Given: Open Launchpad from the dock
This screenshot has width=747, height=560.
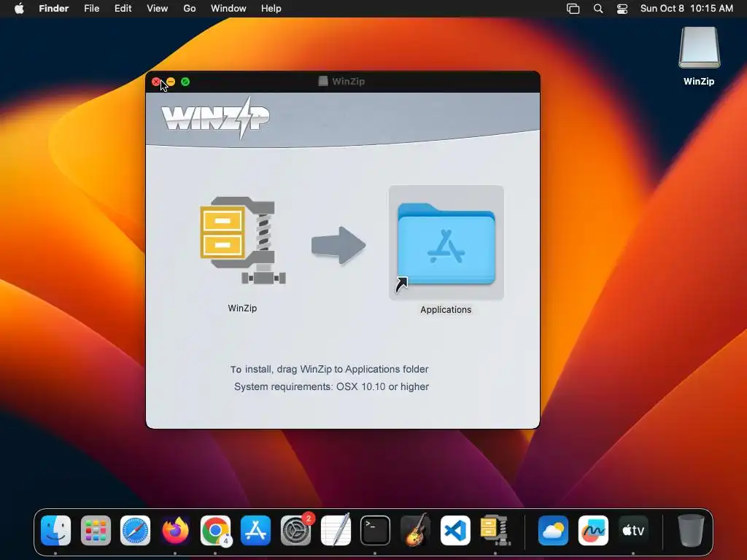Looking at the screenshot, I should tap(96, 530).
